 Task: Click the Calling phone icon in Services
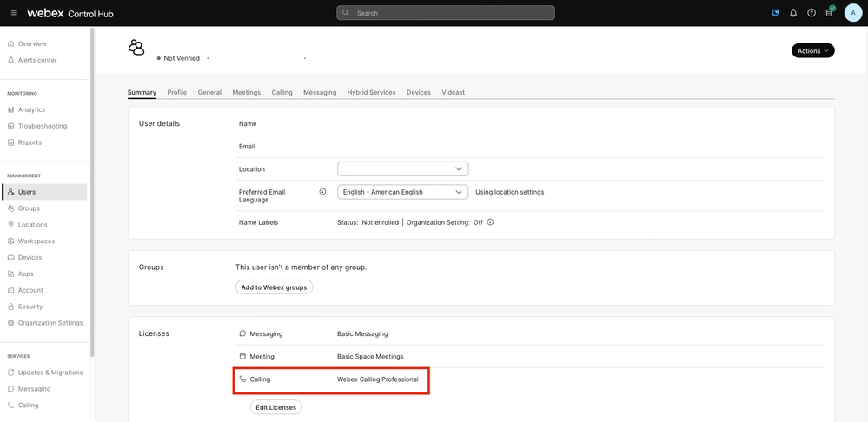[11, 406]
